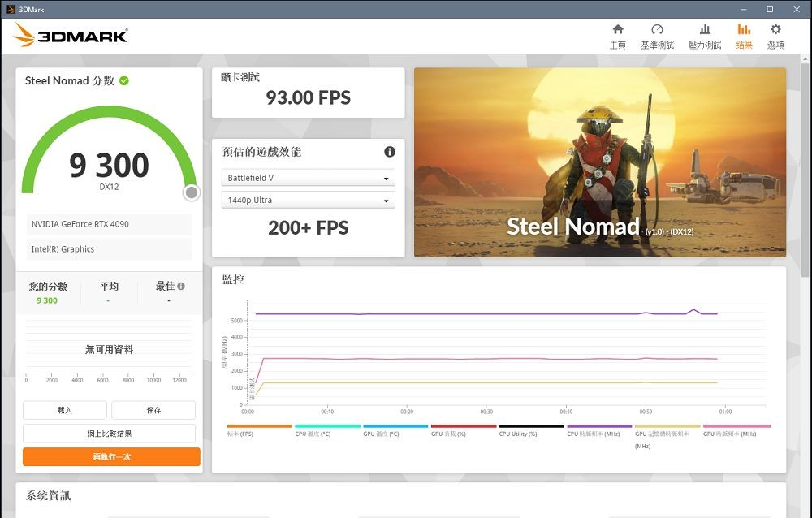Click the 載入 load button
812x518 pixels.
coord(65,410)
